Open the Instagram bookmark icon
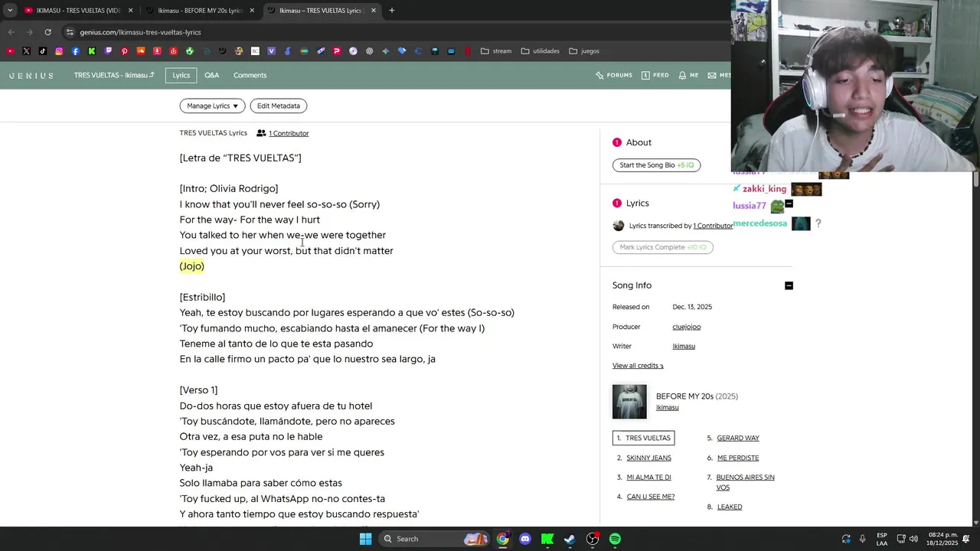 (x=59, y=51)
